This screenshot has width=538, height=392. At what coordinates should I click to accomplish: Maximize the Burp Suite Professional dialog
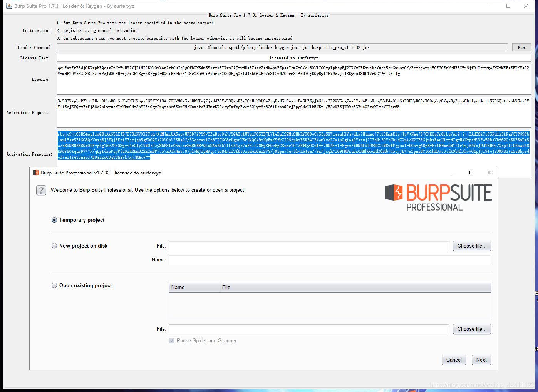point(471,173)
